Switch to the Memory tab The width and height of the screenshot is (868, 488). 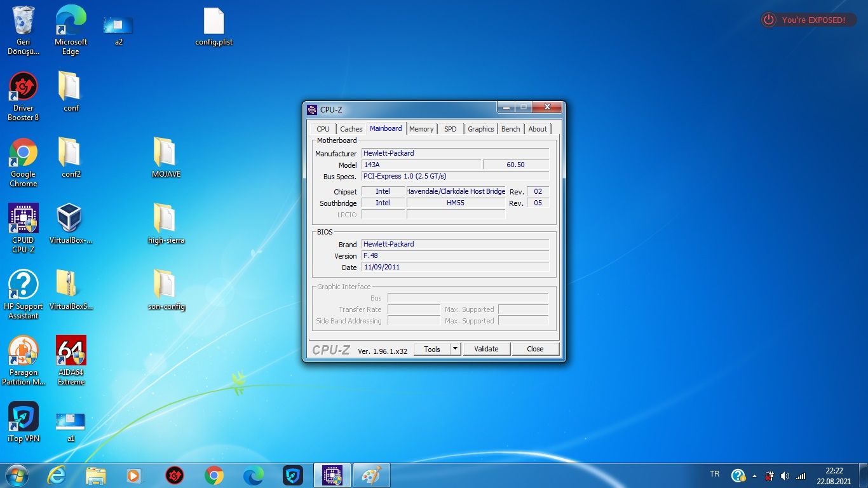tap(421, 129)
